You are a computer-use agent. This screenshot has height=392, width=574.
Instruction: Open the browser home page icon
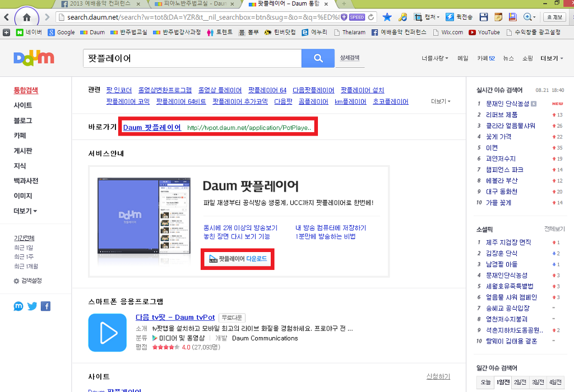(x=27, y=17)
